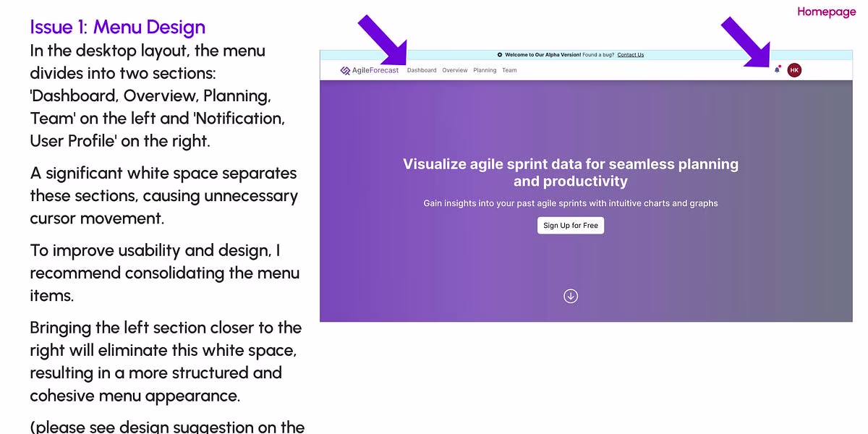The width and height of the screenshot is (868, 434).
Task: Click the 'Gain insights into your past' subtitle
Action: click(x=571, y=203)
